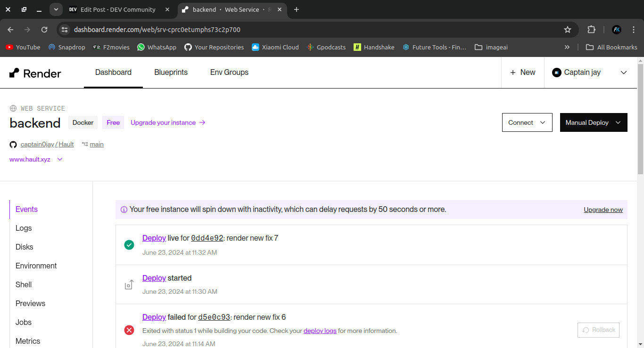644x348 pixels.
Task: Open the captain0jay / Hault repository link
Action: pyautogui.click(x=47, y=145)
